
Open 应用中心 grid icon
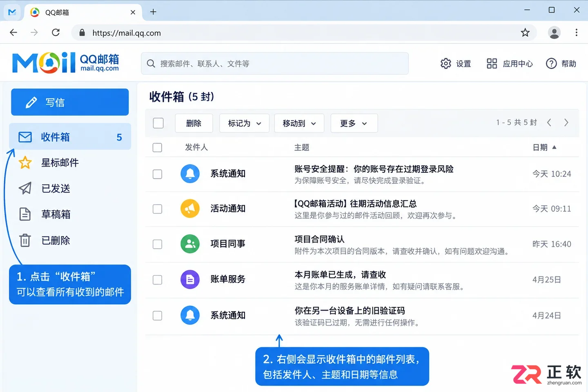point(492,64)
